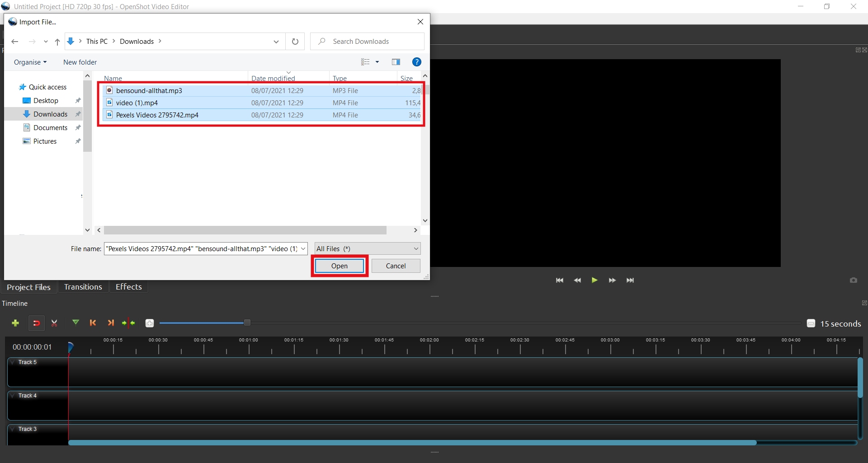This screenshot has width=868, height=463.
Task: Change the view with view icon
Action: (x=366, y=62)
